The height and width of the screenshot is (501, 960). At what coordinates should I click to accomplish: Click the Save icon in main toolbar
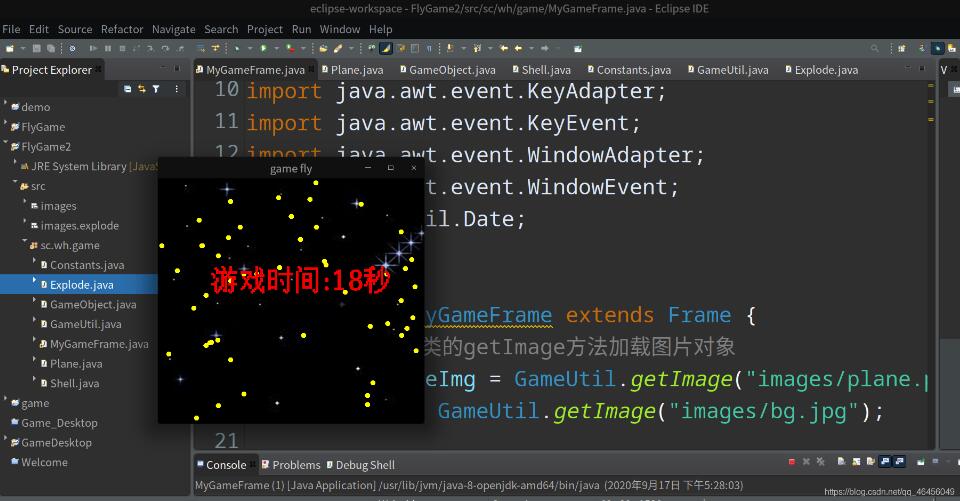(x=36, y=48)
